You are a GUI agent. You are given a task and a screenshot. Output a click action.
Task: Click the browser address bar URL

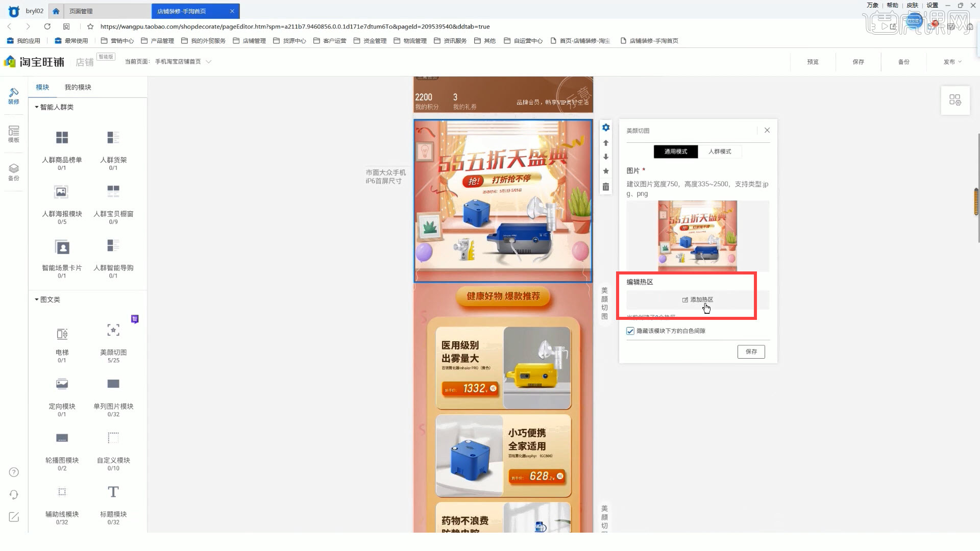(295, 27)
